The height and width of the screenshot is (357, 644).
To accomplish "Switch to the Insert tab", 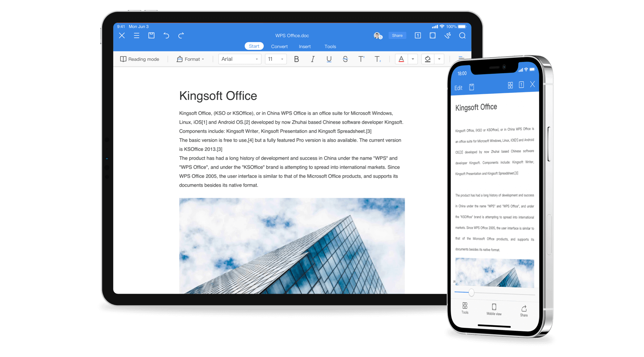I will pyautogui.click(x=305, y=46).
